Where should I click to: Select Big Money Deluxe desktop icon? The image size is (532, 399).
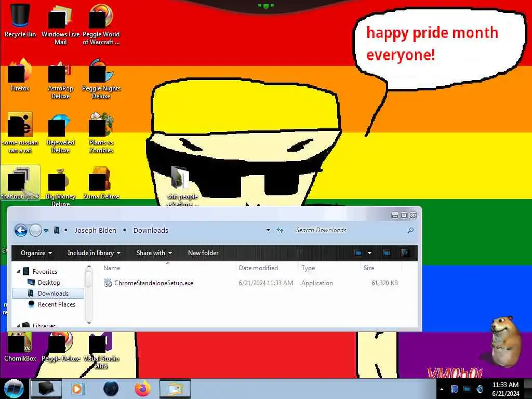pyautogui.click(x=60, y=187)
